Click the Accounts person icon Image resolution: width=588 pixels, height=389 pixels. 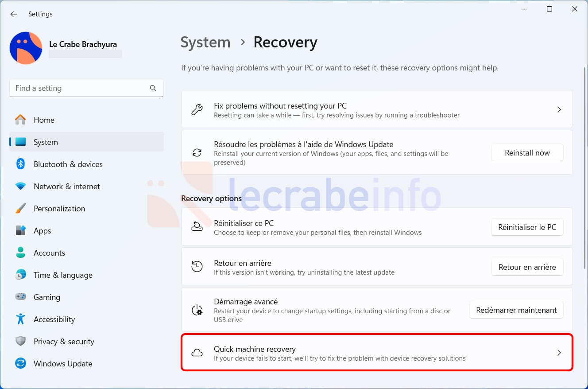pos(20,253)
